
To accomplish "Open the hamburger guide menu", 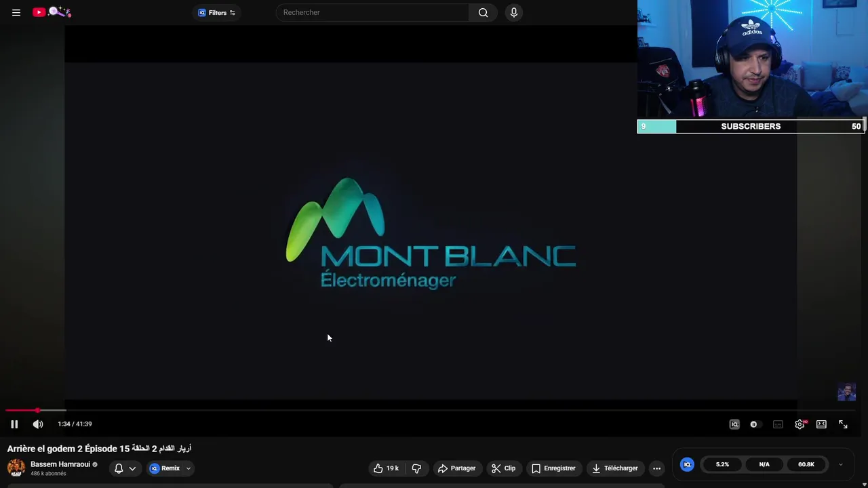I will (16, 12).
